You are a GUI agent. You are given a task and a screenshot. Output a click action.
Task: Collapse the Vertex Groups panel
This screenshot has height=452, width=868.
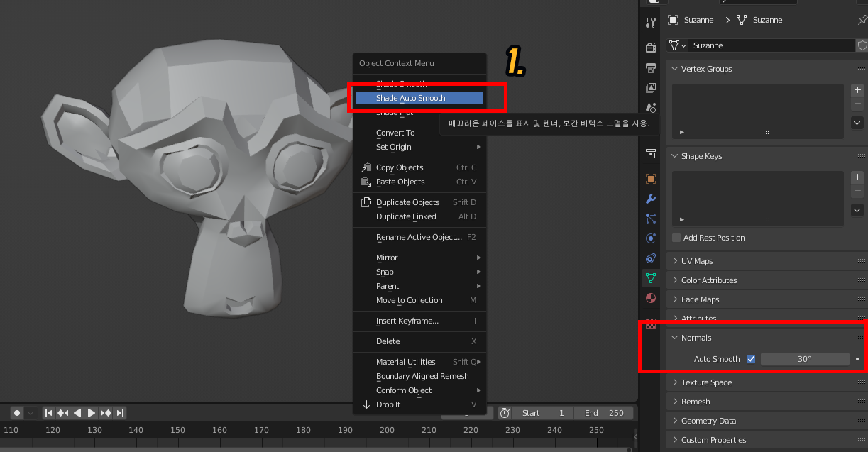click(x=675, y=69)
